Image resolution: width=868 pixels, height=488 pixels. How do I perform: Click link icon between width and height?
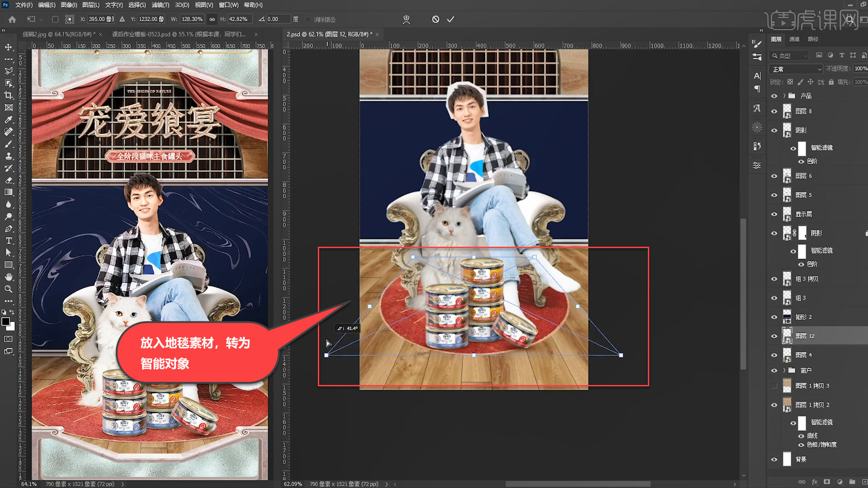click(212, 19)
